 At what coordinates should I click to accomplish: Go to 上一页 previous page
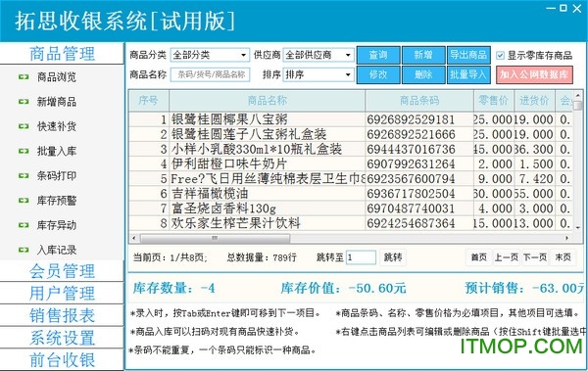[x=507, y=257]
